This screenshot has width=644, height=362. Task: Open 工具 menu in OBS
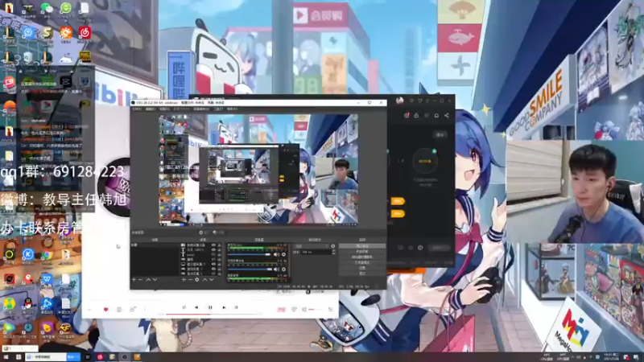[x=218, y=109]
